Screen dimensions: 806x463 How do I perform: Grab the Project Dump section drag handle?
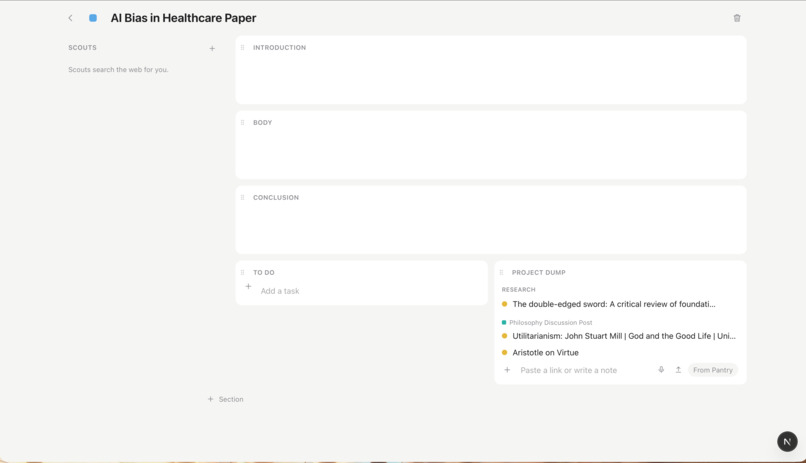(502, 272)
